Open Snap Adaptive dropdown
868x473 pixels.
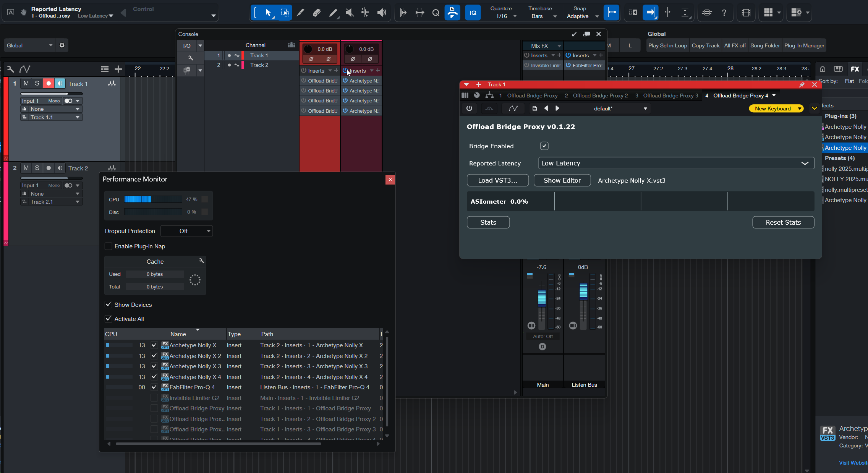[x=582, y=16]
